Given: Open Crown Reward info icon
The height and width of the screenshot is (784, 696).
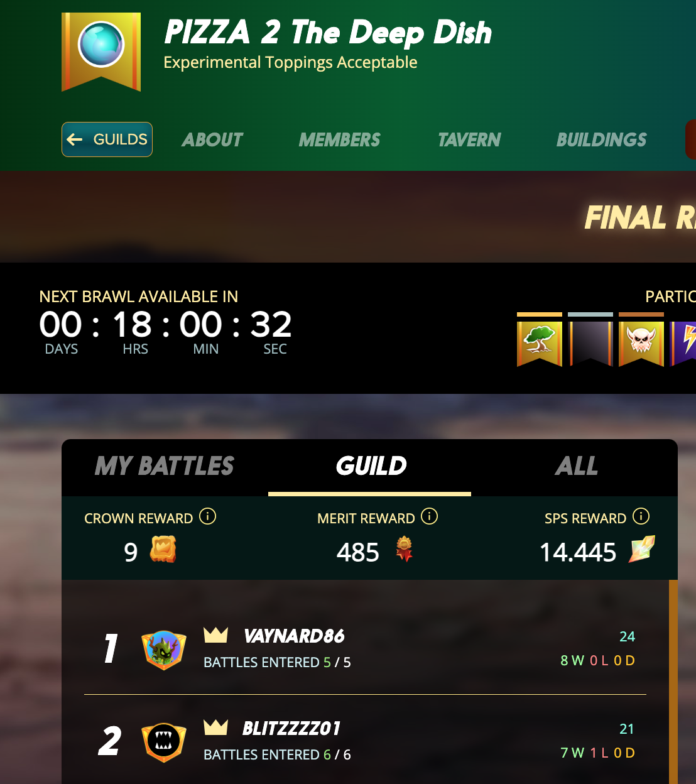Looking at the screenshot, I should click(x=207, y=516).
